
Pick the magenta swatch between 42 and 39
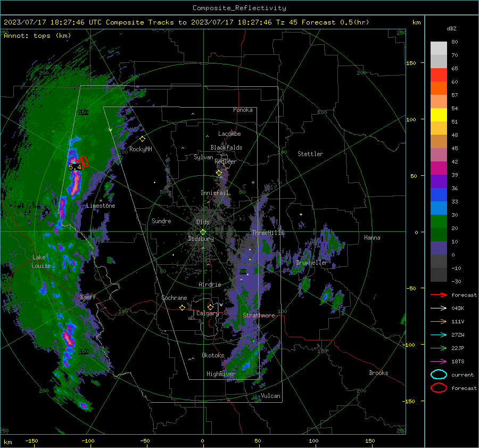[x=439, y=168]
